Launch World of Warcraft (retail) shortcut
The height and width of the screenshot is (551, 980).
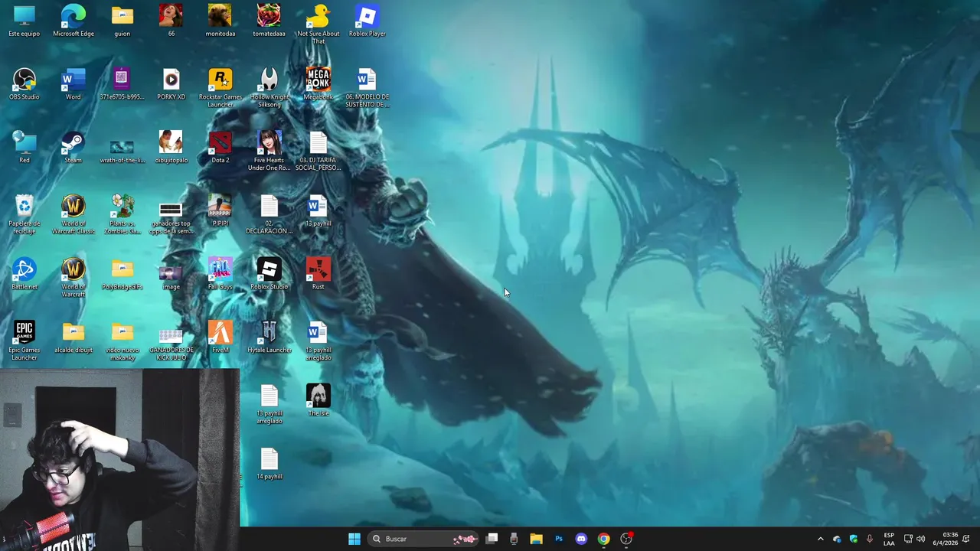[x=73, y=278]
